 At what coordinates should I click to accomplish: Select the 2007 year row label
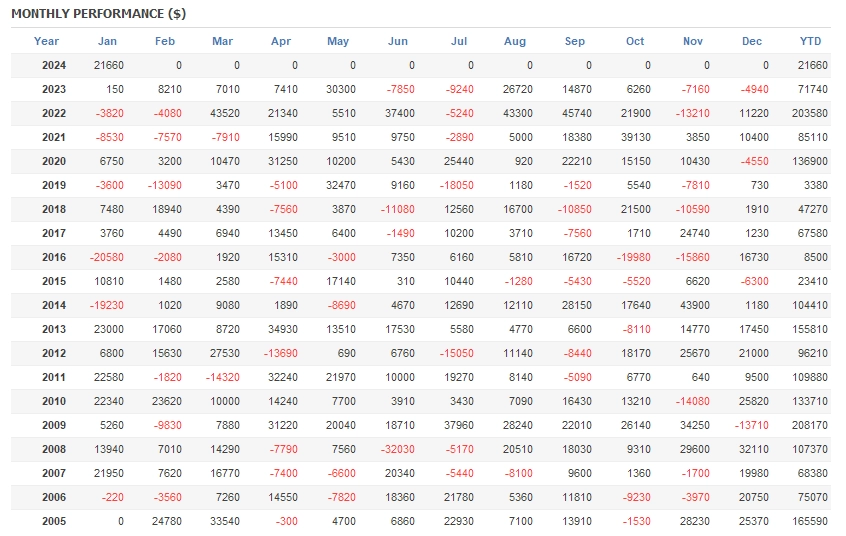click(x=54, y=473)
